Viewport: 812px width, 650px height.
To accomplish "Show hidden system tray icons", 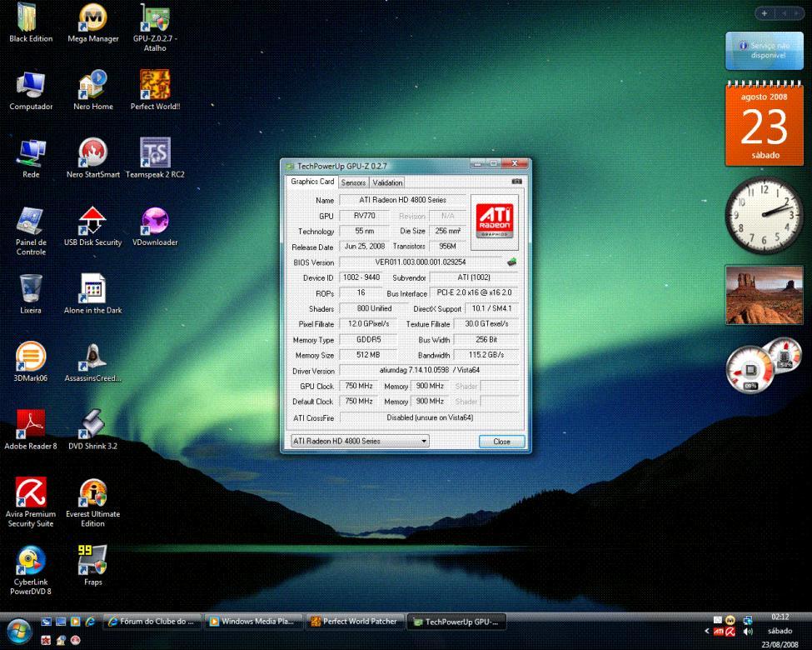I will (707, 632).
